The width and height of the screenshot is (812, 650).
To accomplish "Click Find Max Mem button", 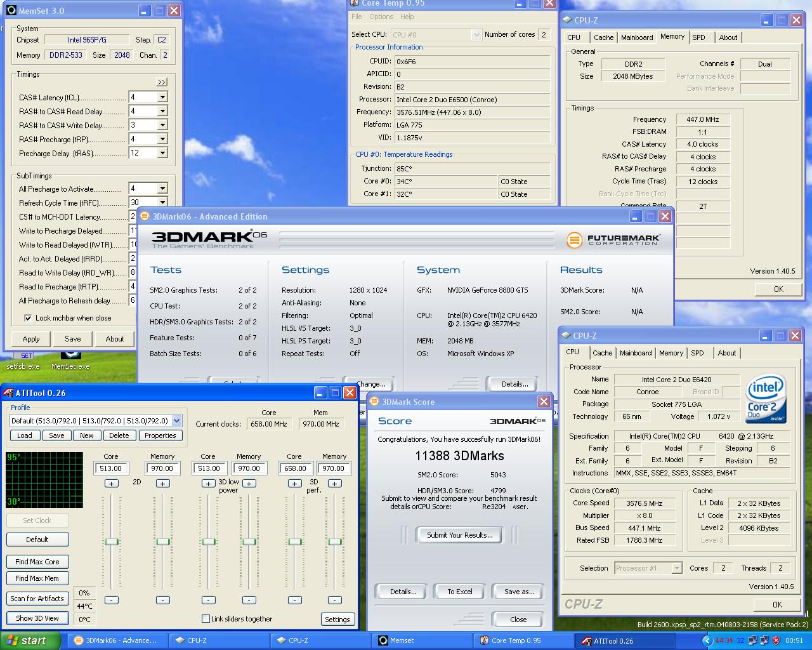I will (x=37, y=578).
